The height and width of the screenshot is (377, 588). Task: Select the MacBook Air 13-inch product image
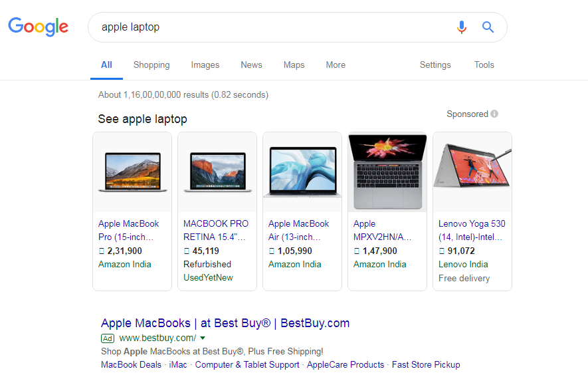coord(302,172)
